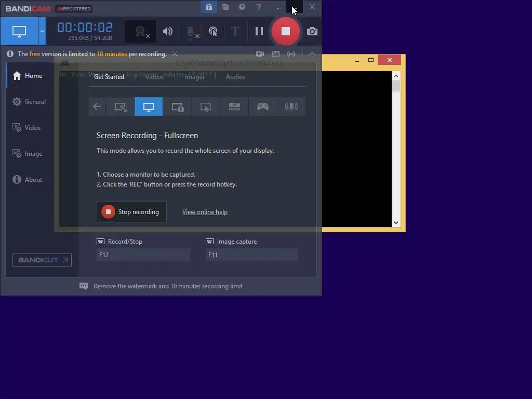Open the help question mark icon
This screenshot has height=399, width=532.
(259, 7)
